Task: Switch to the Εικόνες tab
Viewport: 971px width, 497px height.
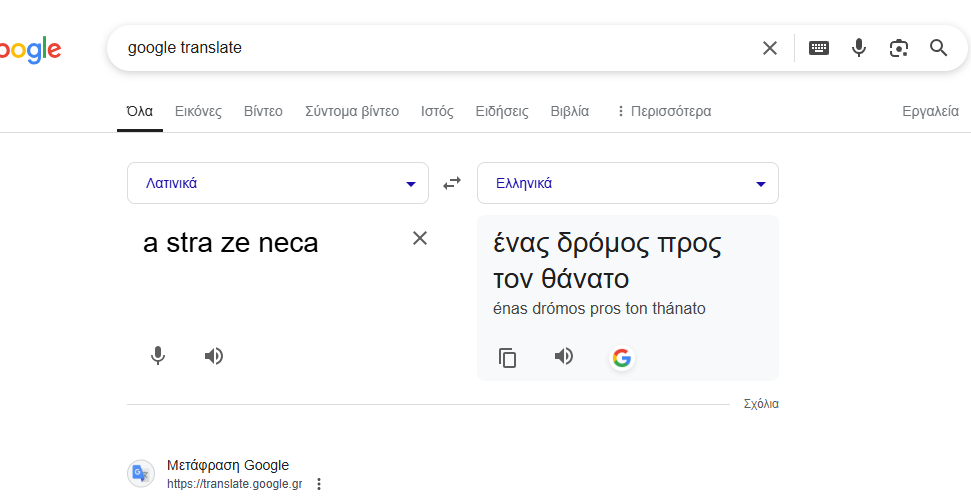Action: [x=198, y=111]
